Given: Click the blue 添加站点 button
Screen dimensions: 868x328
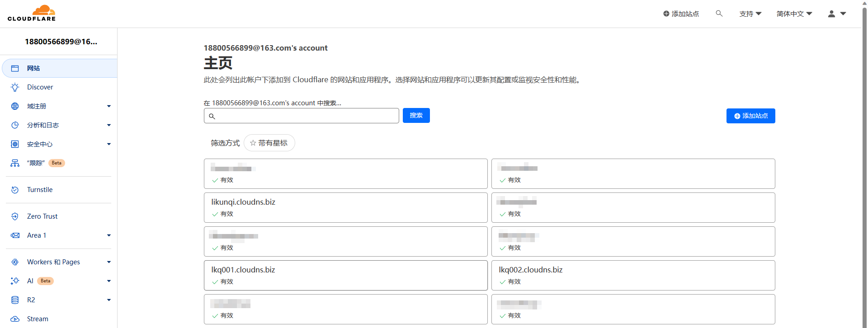Looking at the screenshot, I should pos(750,116).
